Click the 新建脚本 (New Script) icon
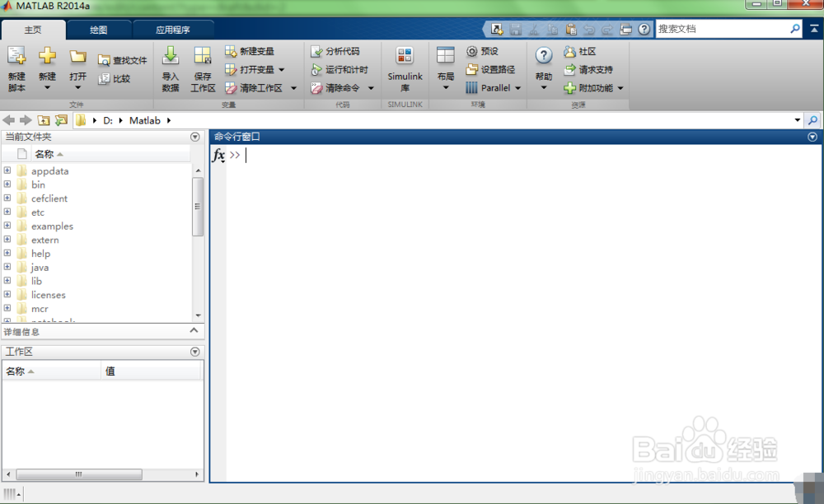The height and width of the screenshot is (504, 824). point(16,56)
